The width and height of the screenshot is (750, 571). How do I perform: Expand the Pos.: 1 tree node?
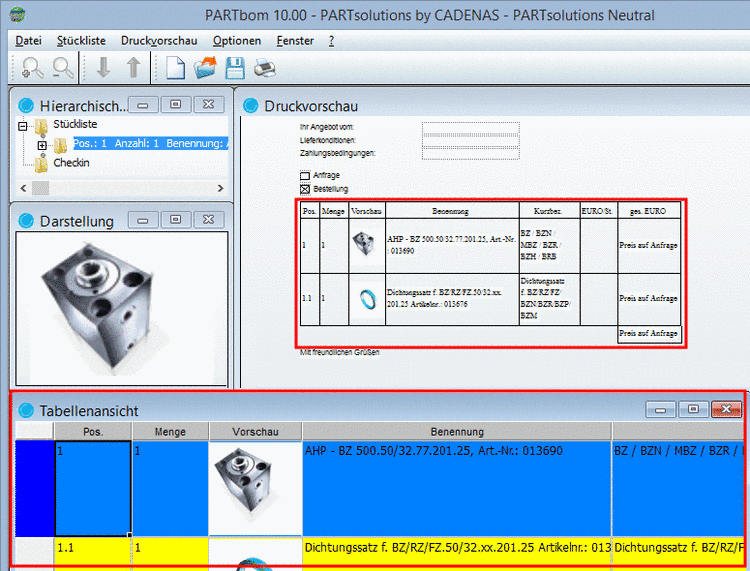42,145
